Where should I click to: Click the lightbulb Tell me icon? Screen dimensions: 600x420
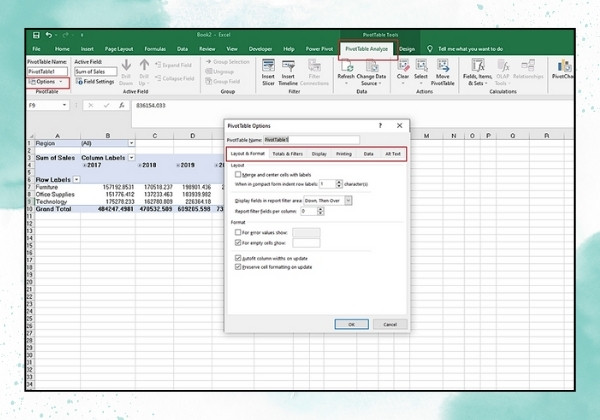click(x=430, y=49)
